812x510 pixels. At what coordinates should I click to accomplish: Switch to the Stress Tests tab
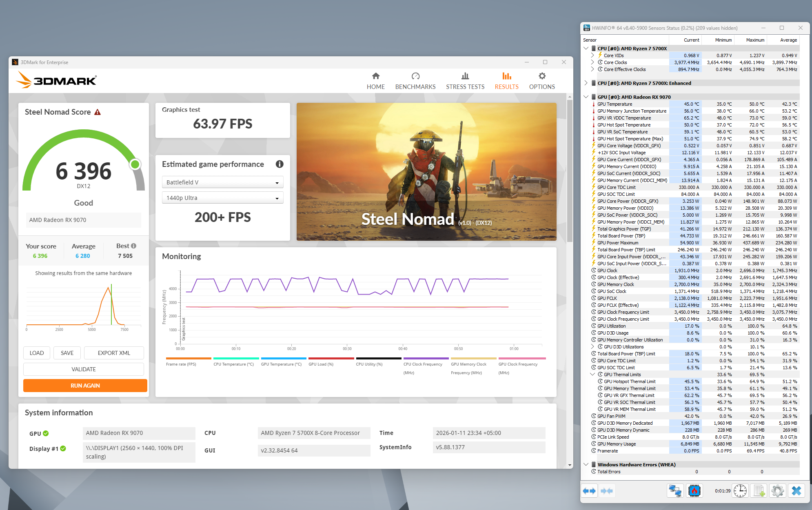[x=465, y=81]
